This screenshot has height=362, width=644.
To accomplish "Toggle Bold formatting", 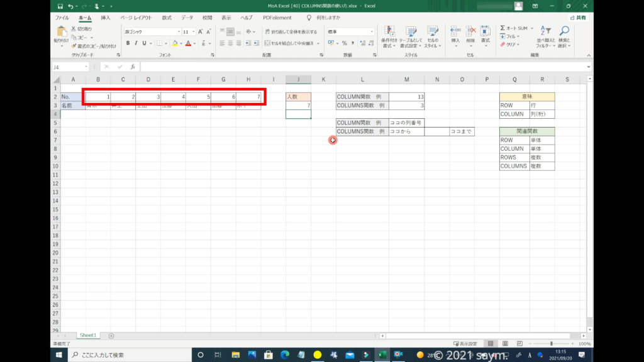I will point(128,43).
